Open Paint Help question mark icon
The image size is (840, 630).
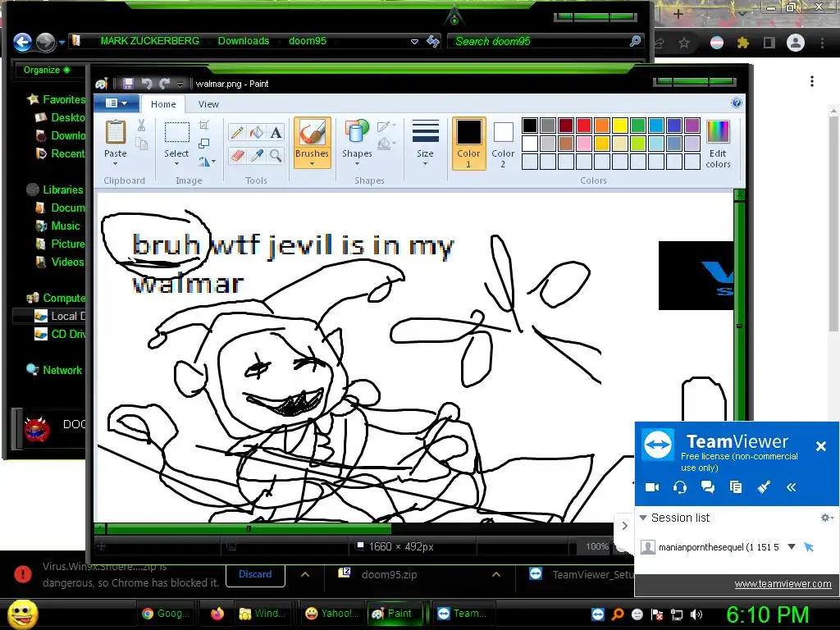point(737,103)
